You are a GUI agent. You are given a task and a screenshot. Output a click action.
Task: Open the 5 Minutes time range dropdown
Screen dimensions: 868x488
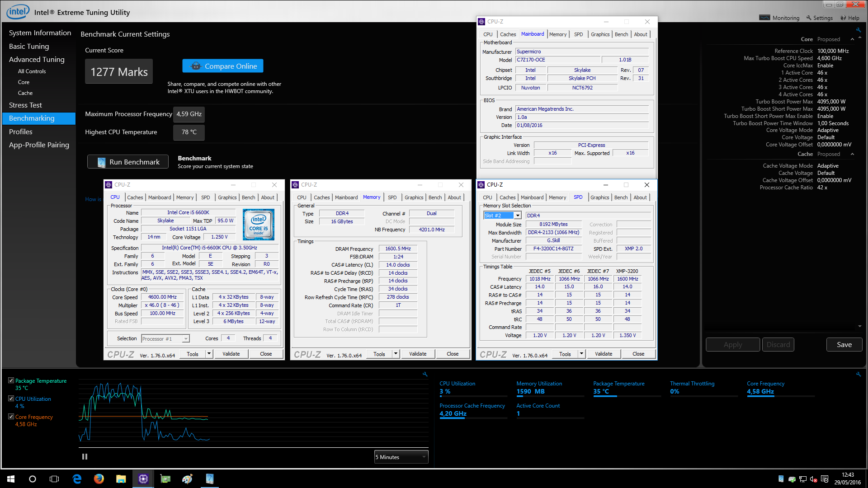(401, 457)
